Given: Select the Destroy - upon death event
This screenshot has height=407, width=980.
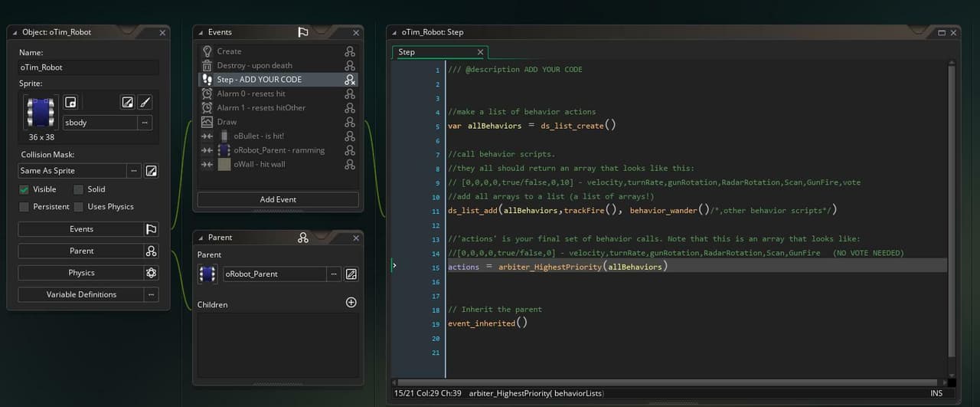Looking at the screenshot, I should pyautogui.click(x=277, y=65).
